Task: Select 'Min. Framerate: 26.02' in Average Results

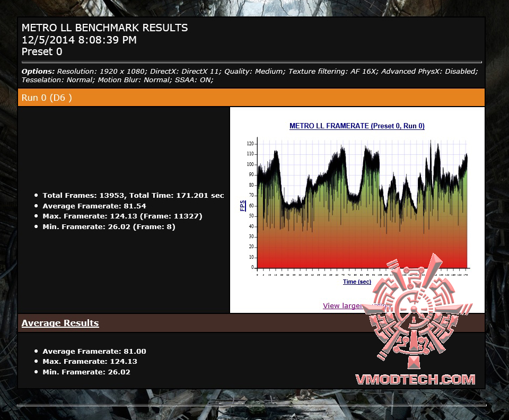Action: pyautogui.click(x=86, y=372)
